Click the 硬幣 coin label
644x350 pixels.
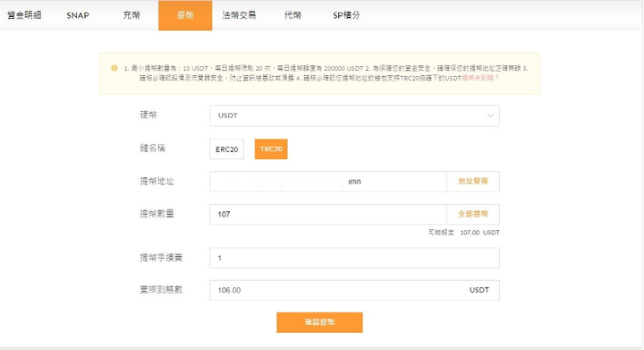(x=148, y=115)
